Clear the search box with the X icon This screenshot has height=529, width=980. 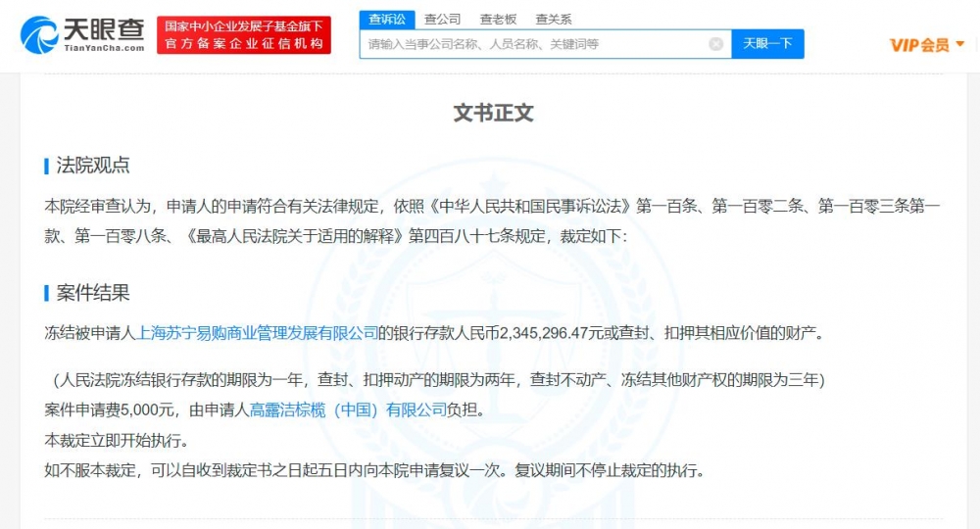(x=716, y=44)
